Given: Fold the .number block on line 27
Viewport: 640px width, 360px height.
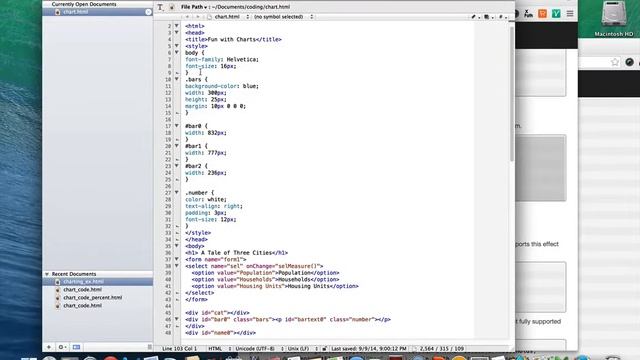Looking at the screenshot, I should click(x=177, y=192).
